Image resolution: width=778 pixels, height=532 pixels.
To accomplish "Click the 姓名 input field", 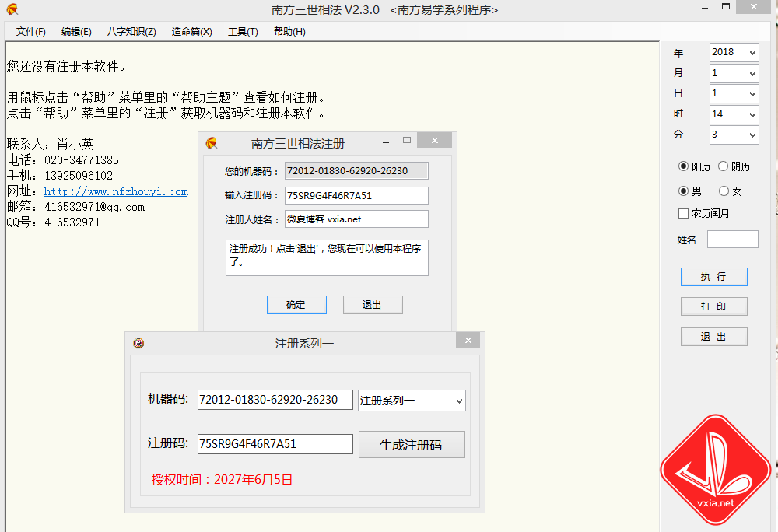I will click(732, 240).
